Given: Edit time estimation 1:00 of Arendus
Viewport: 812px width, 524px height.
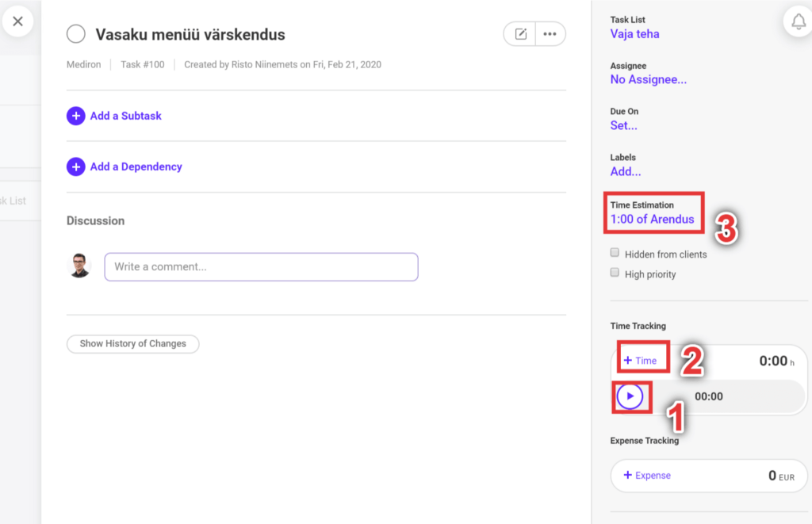Looking at the screenshot, I should (x=652, y=219).
